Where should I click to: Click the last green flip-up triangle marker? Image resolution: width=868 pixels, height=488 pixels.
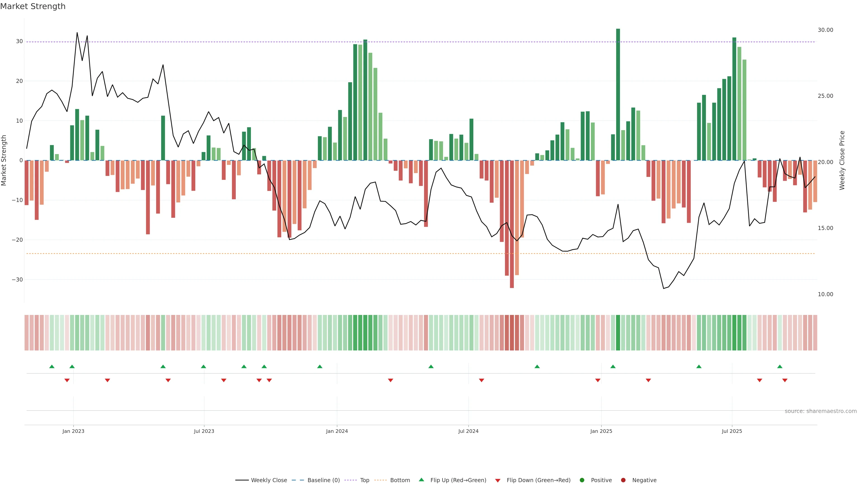(x=780, y=366)
